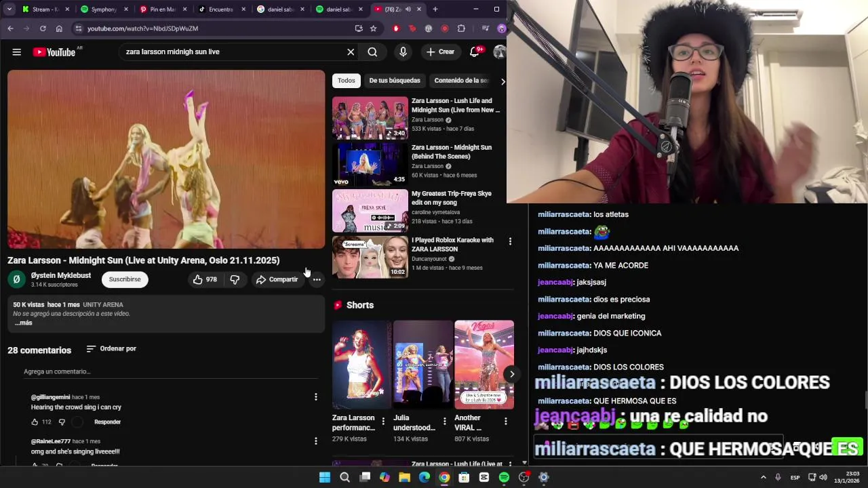
Task: Open Windows taskbar search
Action: [x=344, y=477]
